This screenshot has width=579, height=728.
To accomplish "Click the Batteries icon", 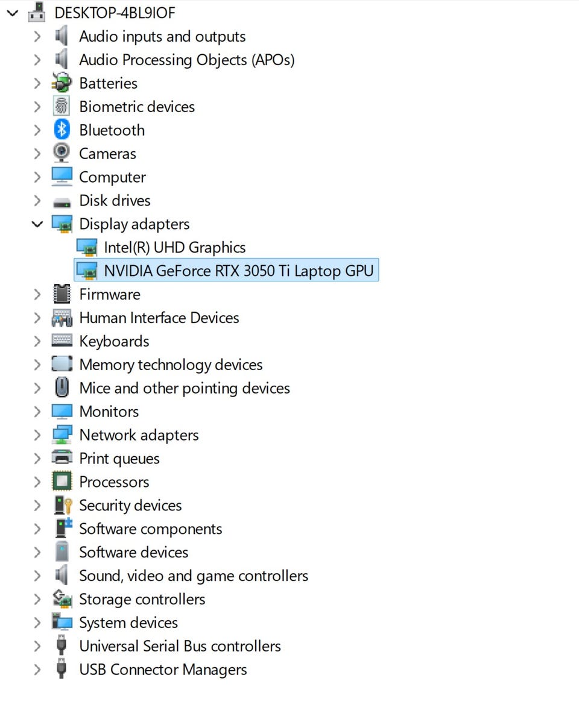I will [x=62, y=83].
